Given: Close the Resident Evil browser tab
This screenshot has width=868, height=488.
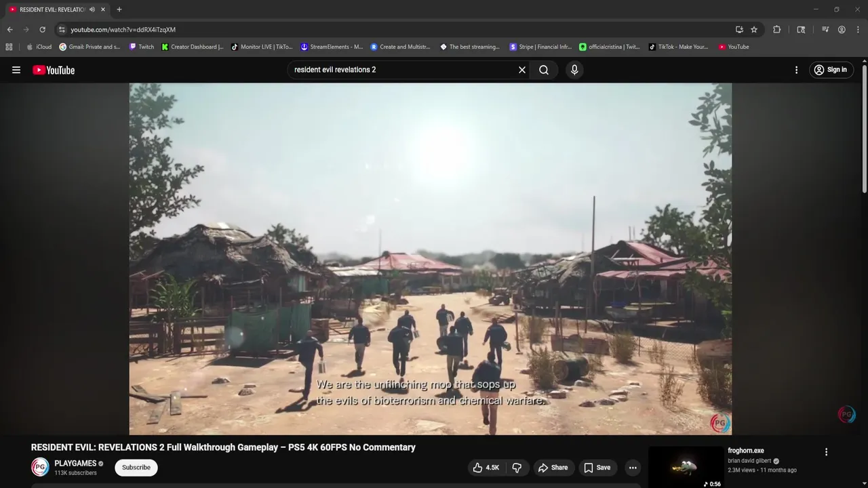Looking at the screenshot, I should click(x=103, y=9).
